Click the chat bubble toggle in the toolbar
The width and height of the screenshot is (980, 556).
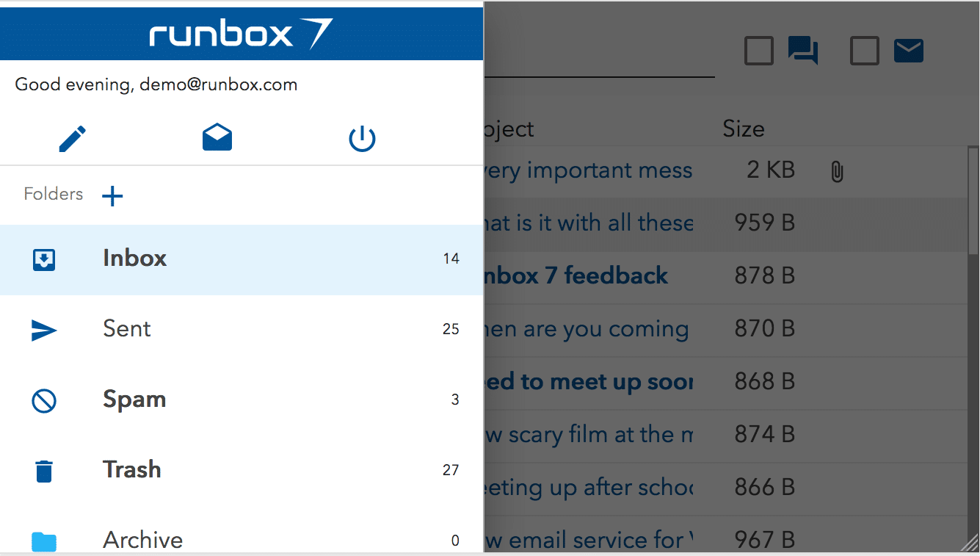click(802, 51)
